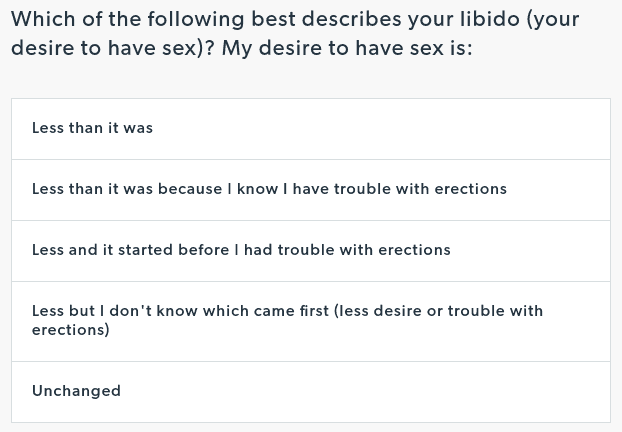622x432 pixels.
Task: Select the fifth answer labeled Unchanged
Action: [310, 392]
